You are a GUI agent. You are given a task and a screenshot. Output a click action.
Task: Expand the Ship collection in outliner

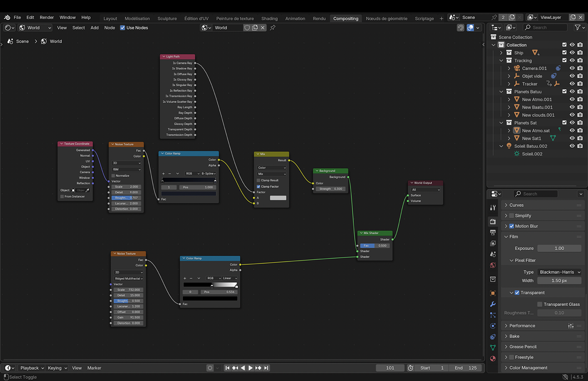click(x=502, y=52)
